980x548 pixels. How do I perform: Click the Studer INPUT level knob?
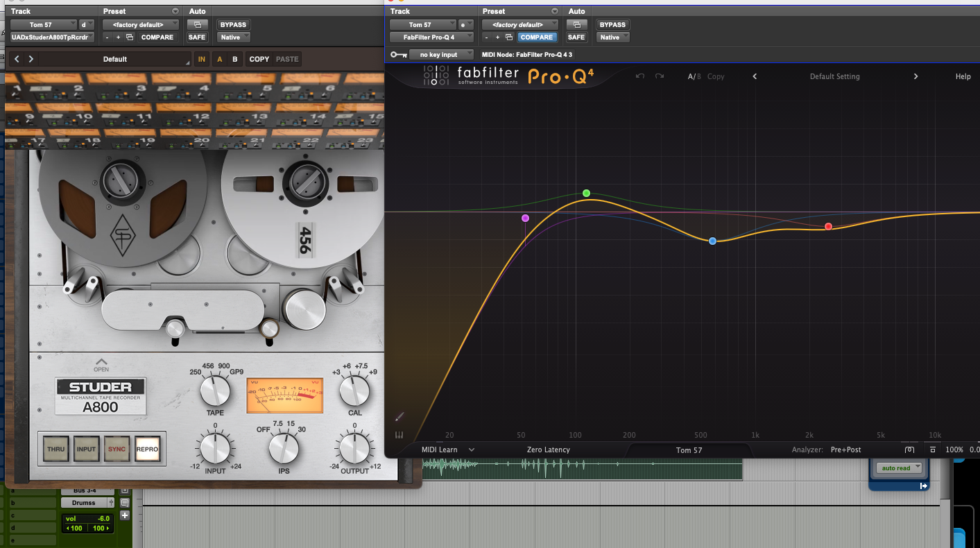[x=215, y=447]
